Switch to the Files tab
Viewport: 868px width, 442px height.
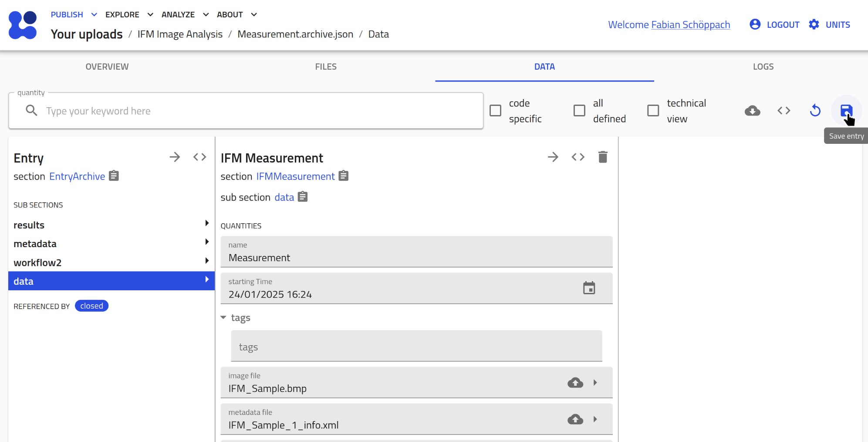tap(326, 67)
